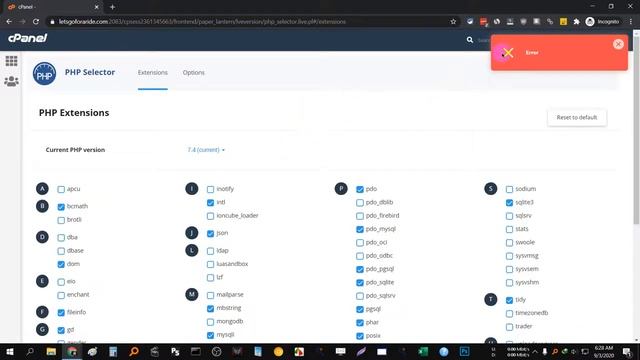
Task: Click the cPanel logo
Action: click(27, 38)
